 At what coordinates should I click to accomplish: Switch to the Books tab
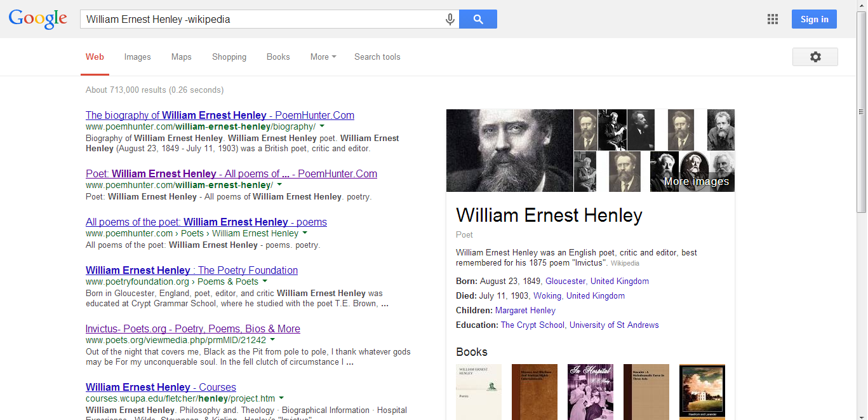click(278, 57)
